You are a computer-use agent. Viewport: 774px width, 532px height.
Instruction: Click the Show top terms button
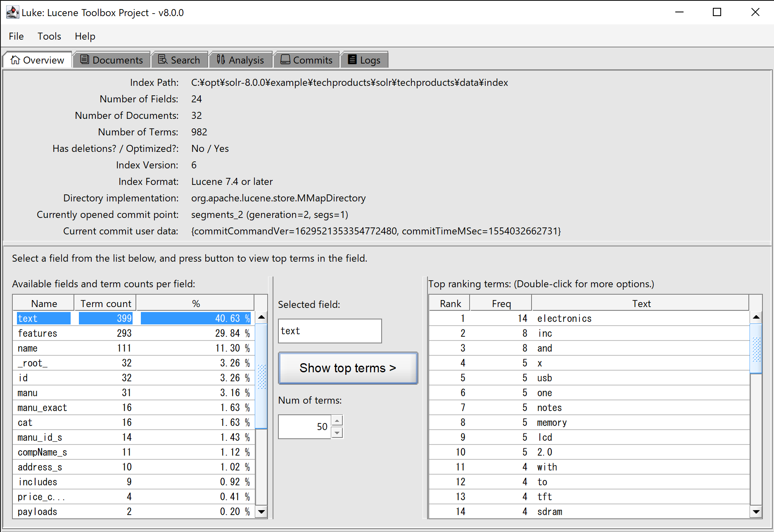[348, 368]
